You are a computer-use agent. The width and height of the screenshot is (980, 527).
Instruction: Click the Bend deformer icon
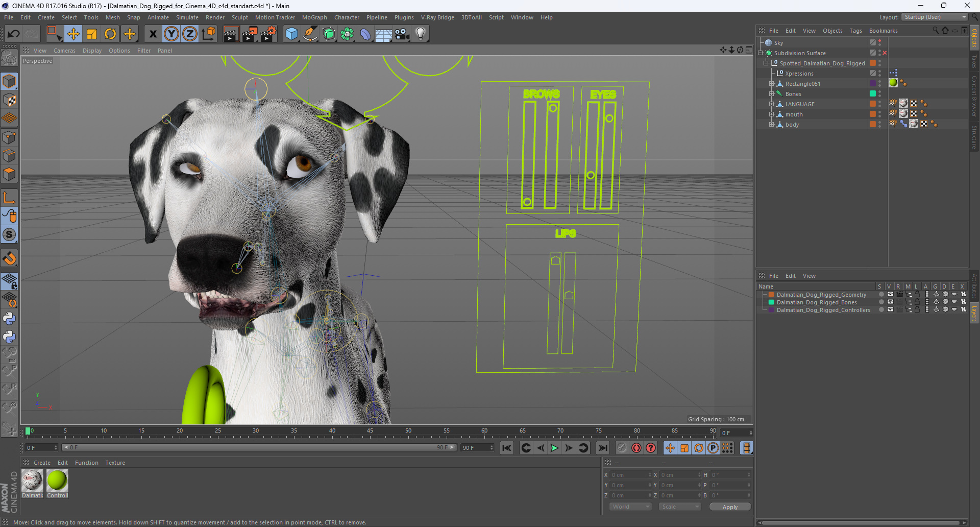pyautogui.click(x=365, y=34)
